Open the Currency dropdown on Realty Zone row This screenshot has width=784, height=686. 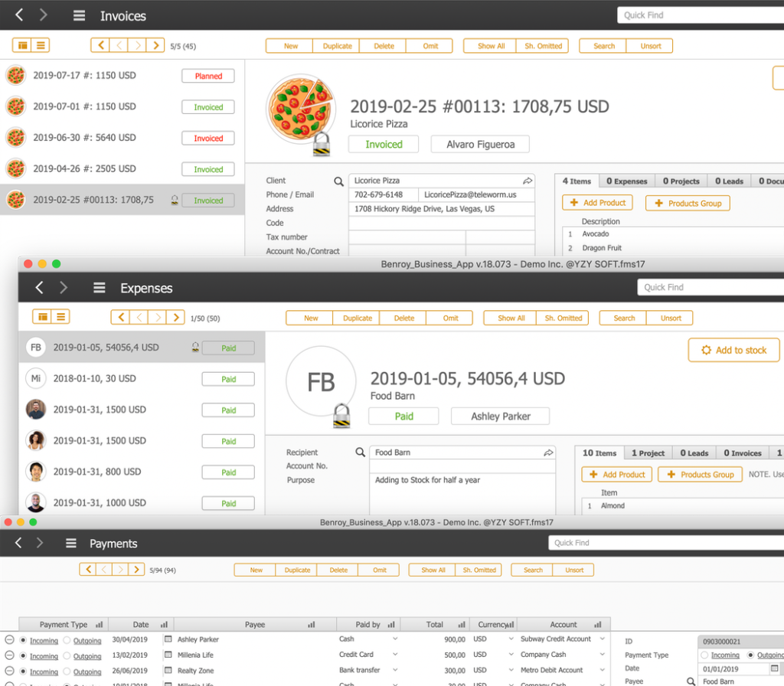coord(511,671)
